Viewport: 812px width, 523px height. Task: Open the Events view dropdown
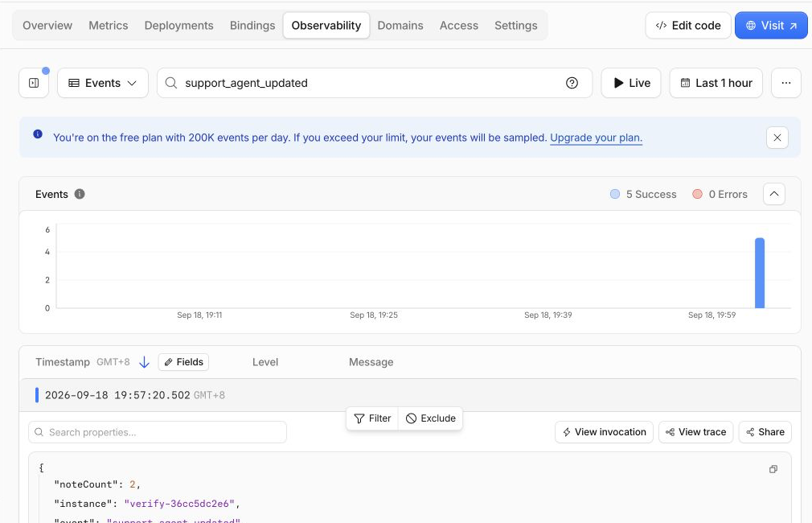pyautogui.click(x=103, y=83)
